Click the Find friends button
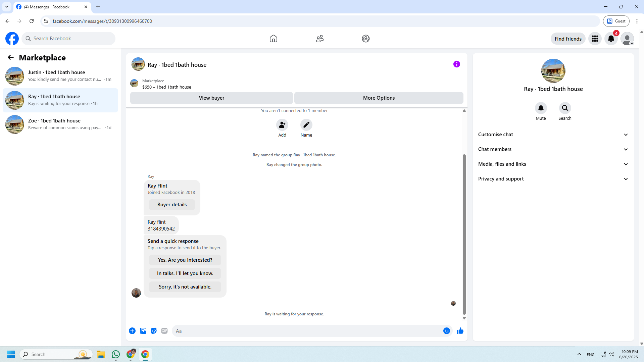The image size is (644, 362). 568,39
